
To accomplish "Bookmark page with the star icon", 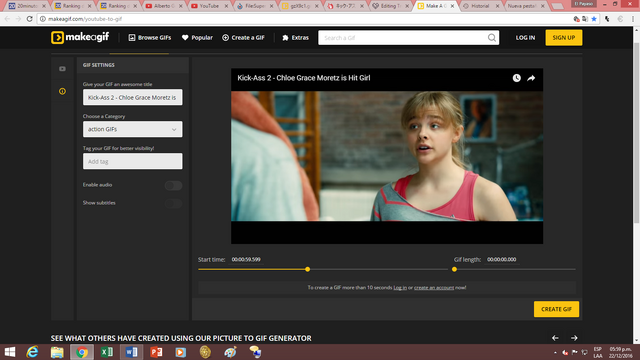I will (594, 19).
